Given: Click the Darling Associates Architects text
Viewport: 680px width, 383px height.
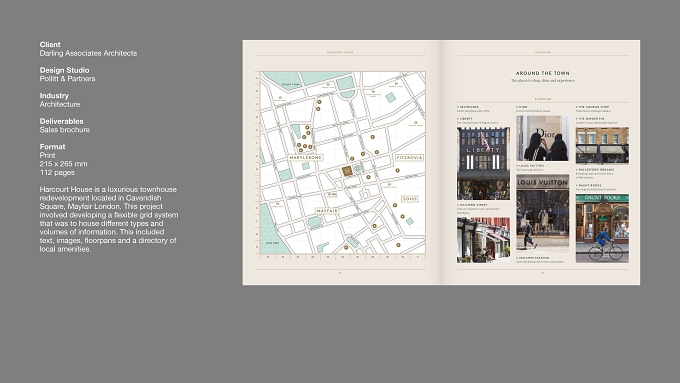Looking at the screenshot, I should 88,53.
